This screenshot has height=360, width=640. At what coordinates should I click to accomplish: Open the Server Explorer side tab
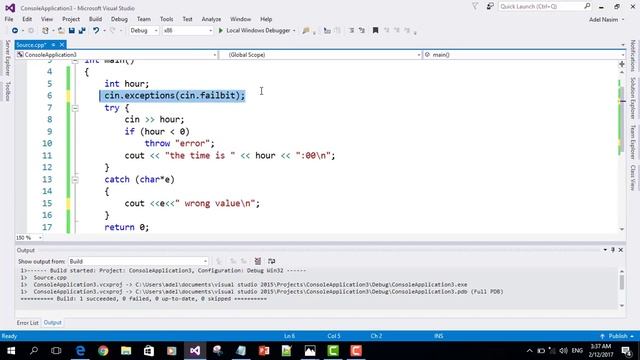coord(7,58)
